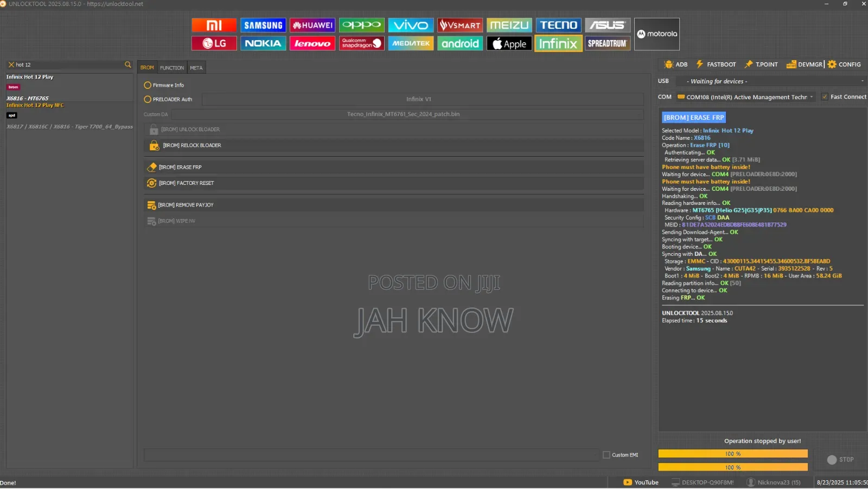The height and width of the screenshot is (489, 868).
Task: Click the [BROM] UNLOCK BLOADER button
Action: coord(394,130)
